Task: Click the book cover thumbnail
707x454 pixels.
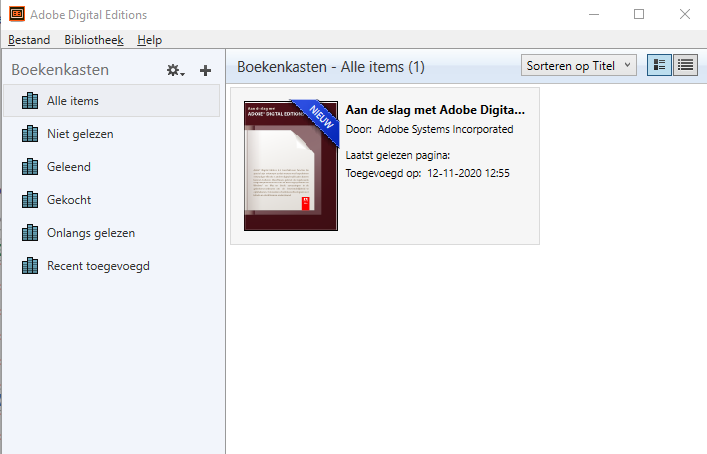Action: 291,166
